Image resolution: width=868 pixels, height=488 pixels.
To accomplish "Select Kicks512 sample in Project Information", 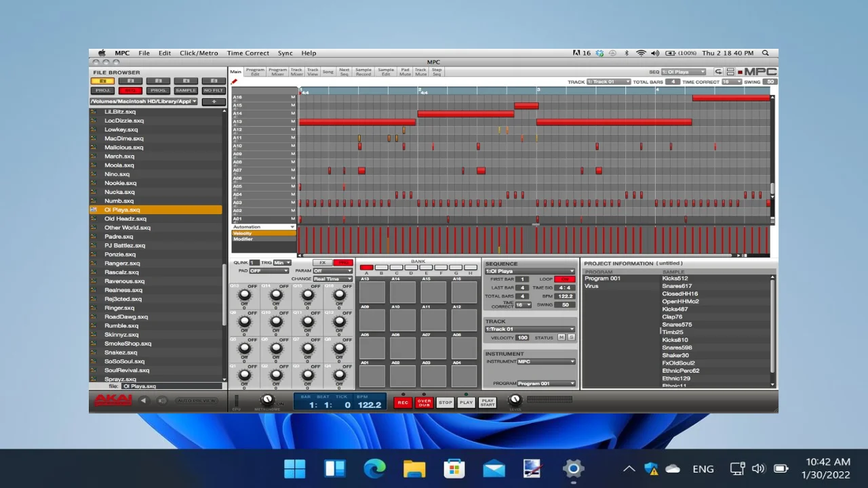I will coord(675,279).
